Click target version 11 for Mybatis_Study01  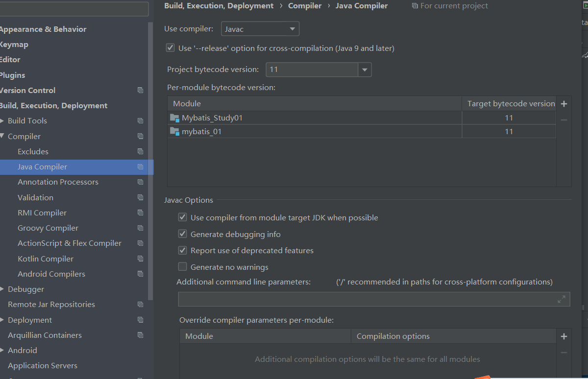tap(509, 118)
